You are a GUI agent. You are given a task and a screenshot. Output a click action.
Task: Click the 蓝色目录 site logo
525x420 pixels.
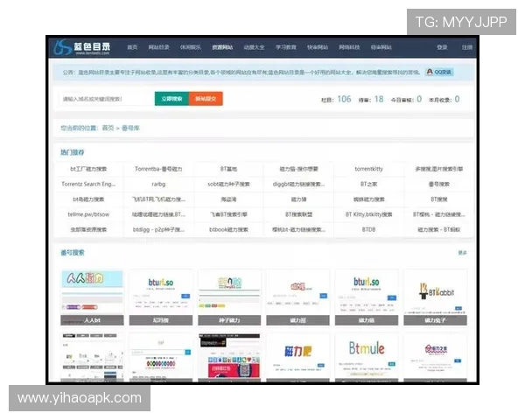(x=82, y=47)
